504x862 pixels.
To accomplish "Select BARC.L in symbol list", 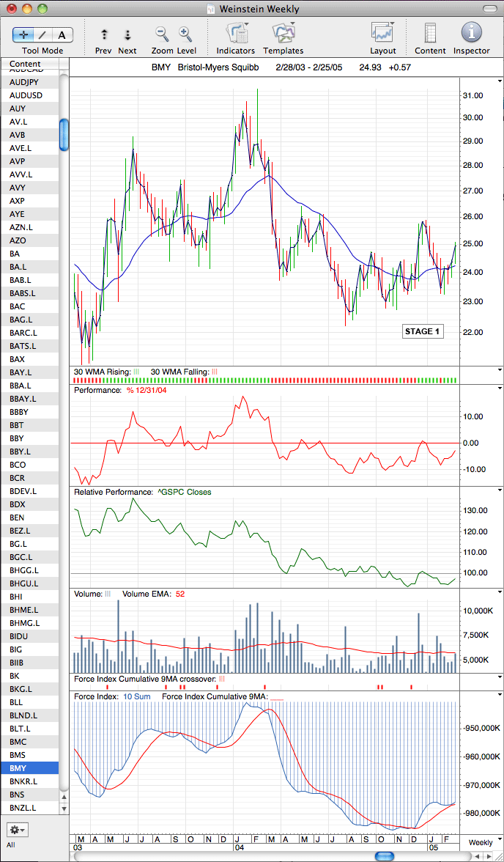I will click(30, 333).
